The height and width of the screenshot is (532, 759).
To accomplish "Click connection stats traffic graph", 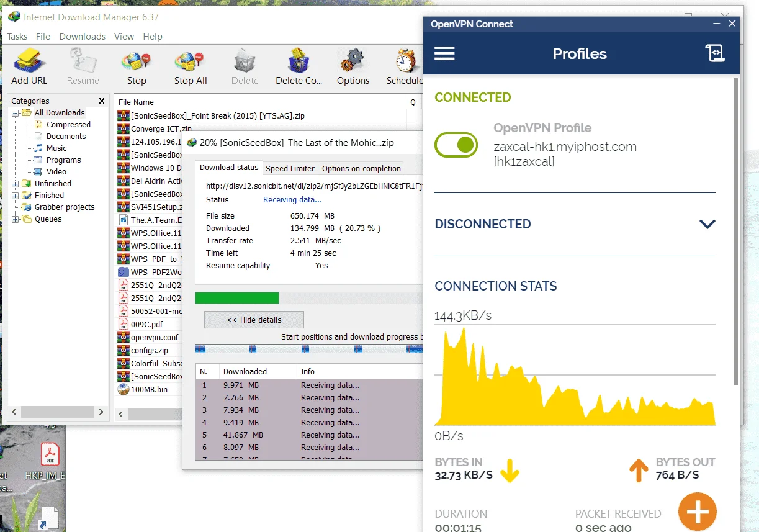I will point(575,376).
